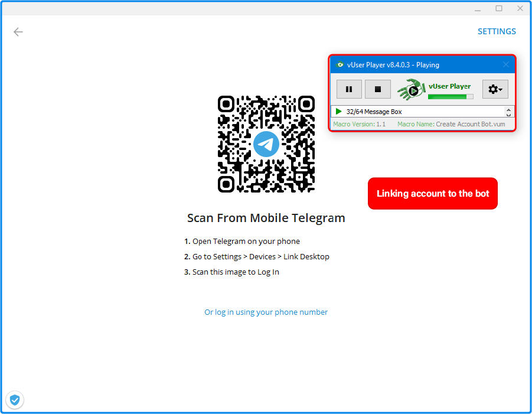The width and height of the screenshot is (532, 414).
Task: Click the top-left corner of the QR code
Action: (x=227, y=105)
